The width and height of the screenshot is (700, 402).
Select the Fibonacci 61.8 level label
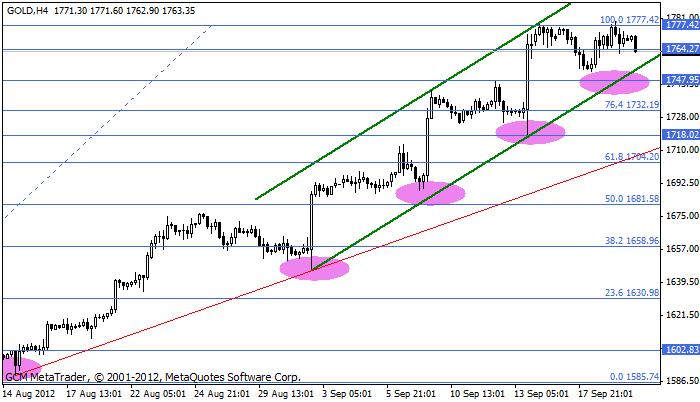pos(629,156)
